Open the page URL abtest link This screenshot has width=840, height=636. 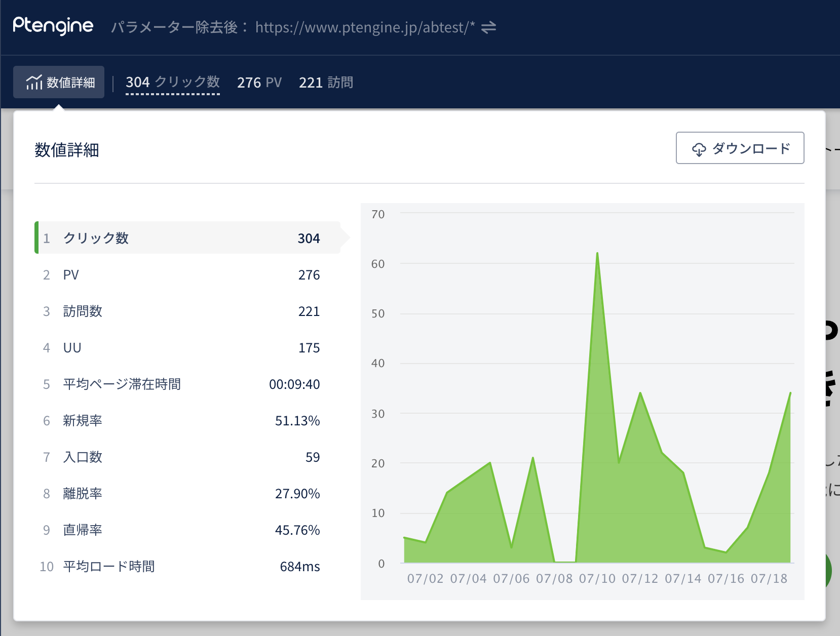[x=365, y=27]
